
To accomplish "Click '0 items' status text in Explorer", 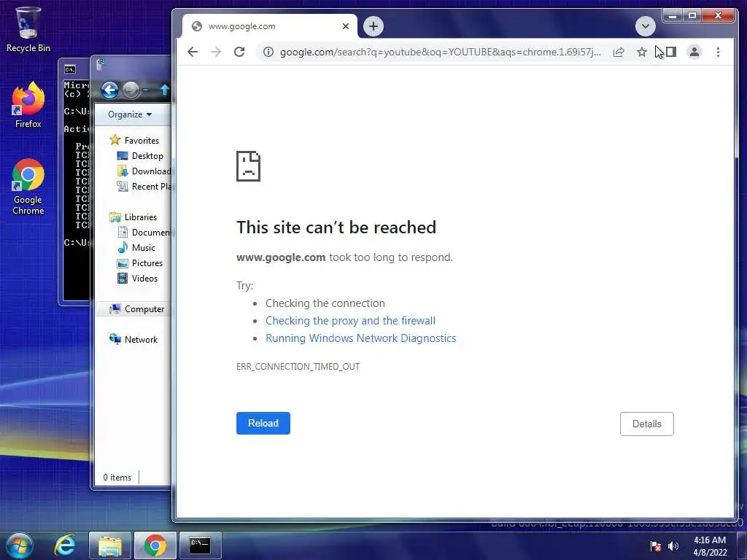I will click(117, 477).
